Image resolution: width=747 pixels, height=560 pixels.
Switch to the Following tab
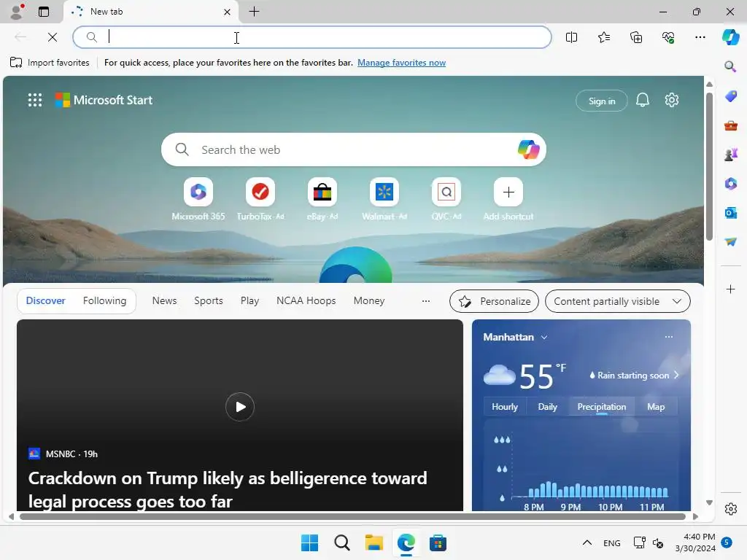pyautogui.click(x=104, y=300)
